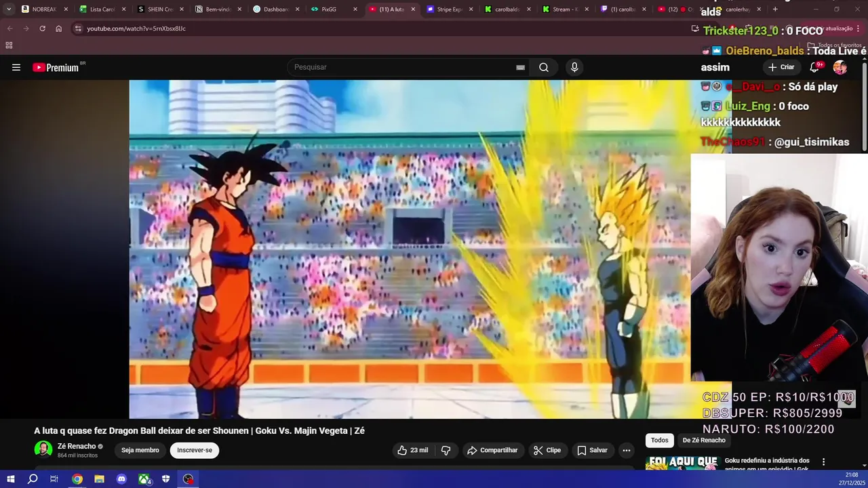The image size is (868, 488).
Task: Switch to the Stripe Express tab
Action: (449, 9)
